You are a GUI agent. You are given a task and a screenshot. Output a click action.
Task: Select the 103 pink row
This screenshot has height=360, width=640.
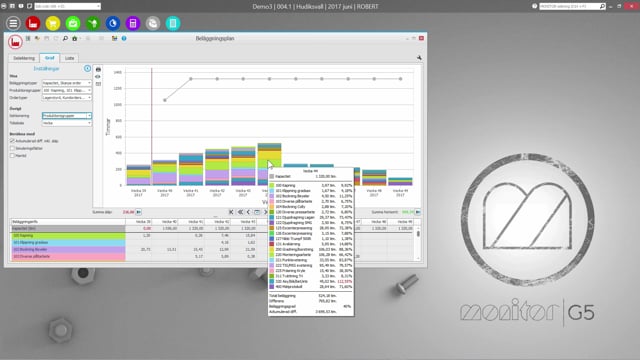68,256
